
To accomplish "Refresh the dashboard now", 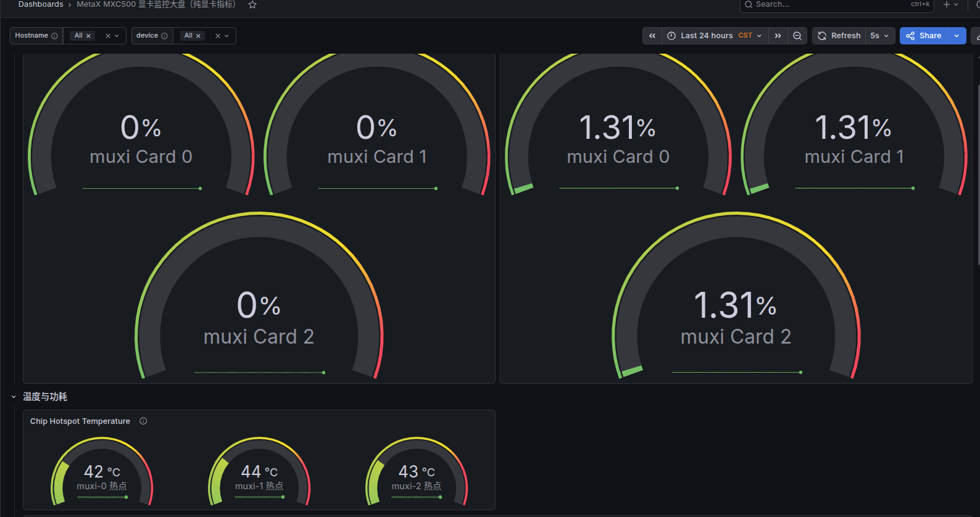I will (839, 36).
